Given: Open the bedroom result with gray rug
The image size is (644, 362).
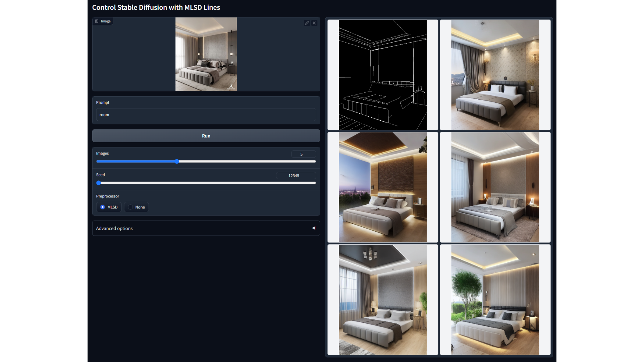Looking at the screenshot, I should tap(495, 187).
